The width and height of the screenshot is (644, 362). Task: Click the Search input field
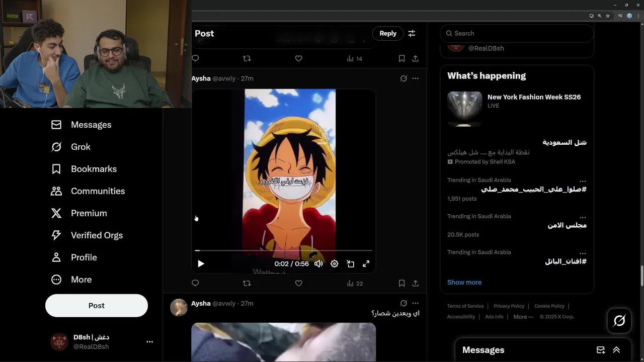517,33
